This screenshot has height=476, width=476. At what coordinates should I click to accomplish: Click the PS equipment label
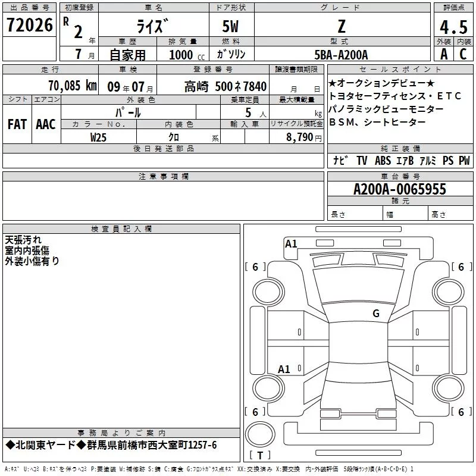[448, 160]
